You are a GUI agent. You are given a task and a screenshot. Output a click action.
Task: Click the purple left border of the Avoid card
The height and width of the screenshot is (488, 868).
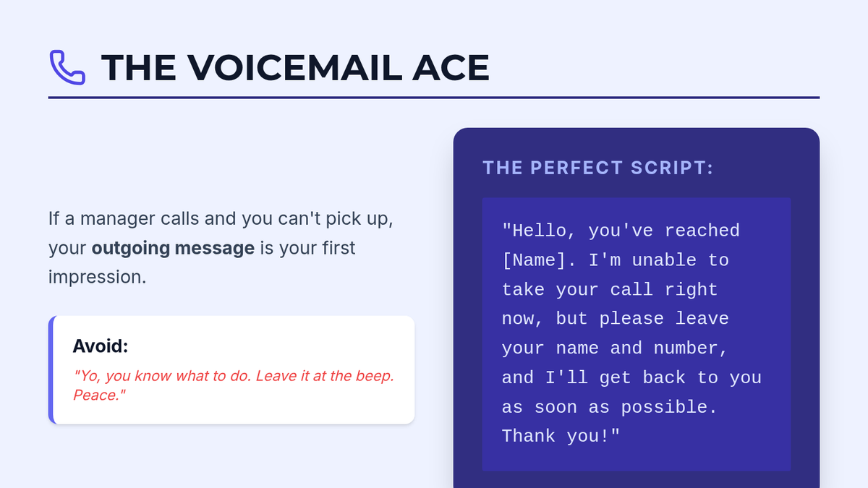[x=51, y=369]
